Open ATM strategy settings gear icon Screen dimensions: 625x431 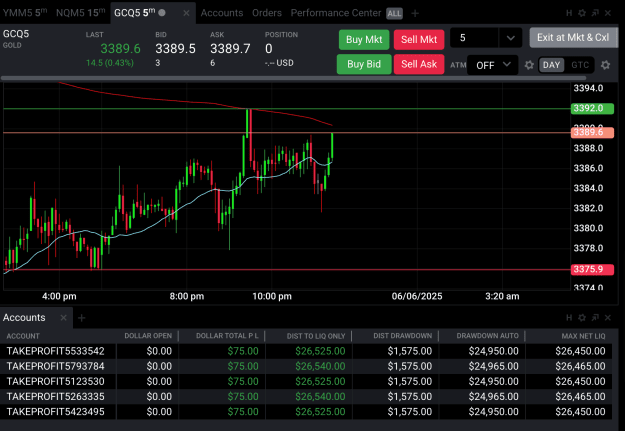click(529, 65)
